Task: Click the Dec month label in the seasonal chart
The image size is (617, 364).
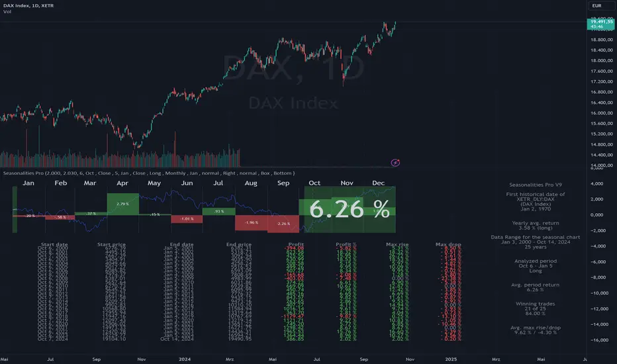Action: point(378,183)
